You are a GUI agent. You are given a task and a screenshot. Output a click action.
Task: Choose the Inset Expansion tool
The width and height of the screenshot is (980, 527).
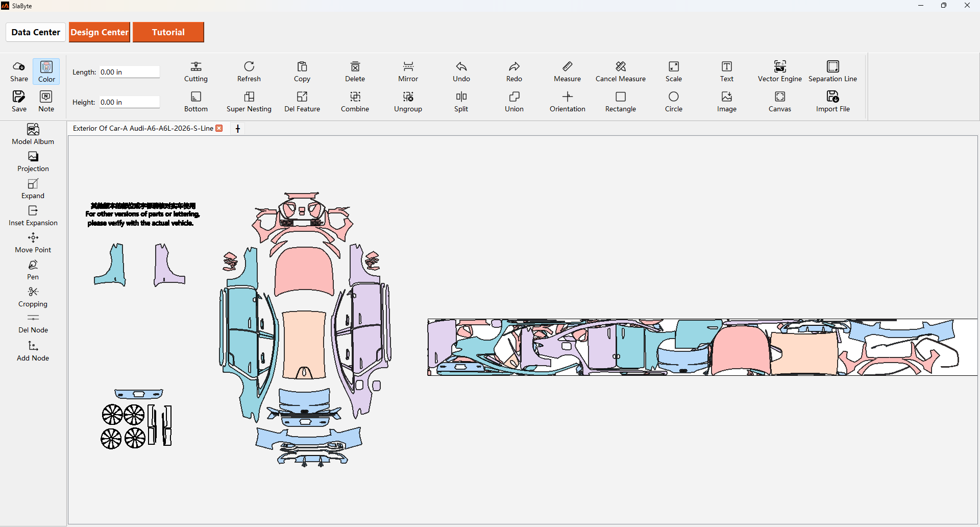click(x=33, y=215)
